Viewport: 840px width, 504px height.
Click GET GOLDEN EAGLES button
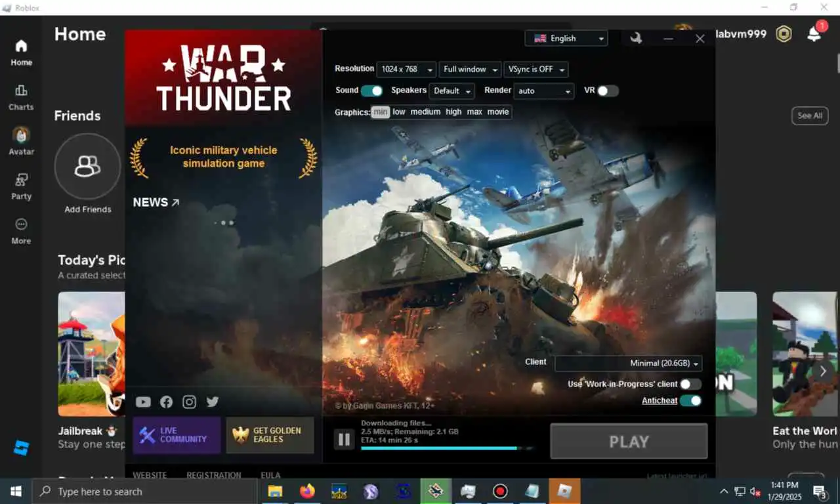point(270,435)
